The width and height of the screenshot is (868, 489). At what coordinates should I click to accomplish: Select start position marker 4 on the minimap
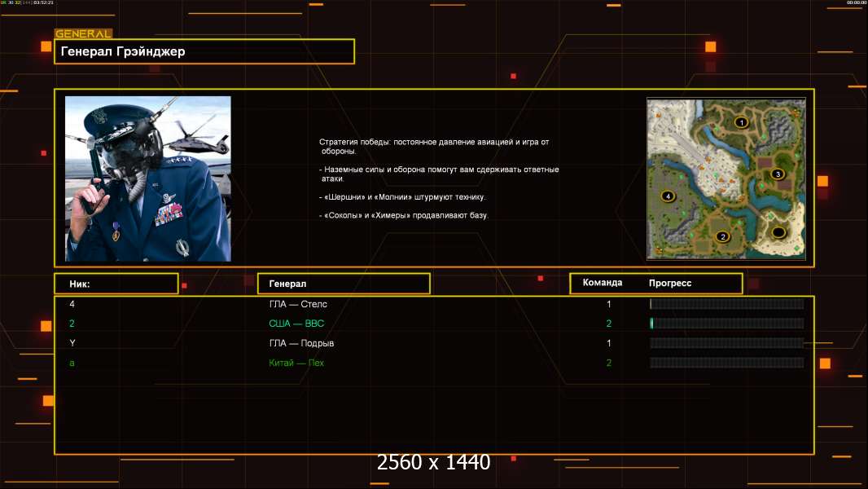coord(668,196)
